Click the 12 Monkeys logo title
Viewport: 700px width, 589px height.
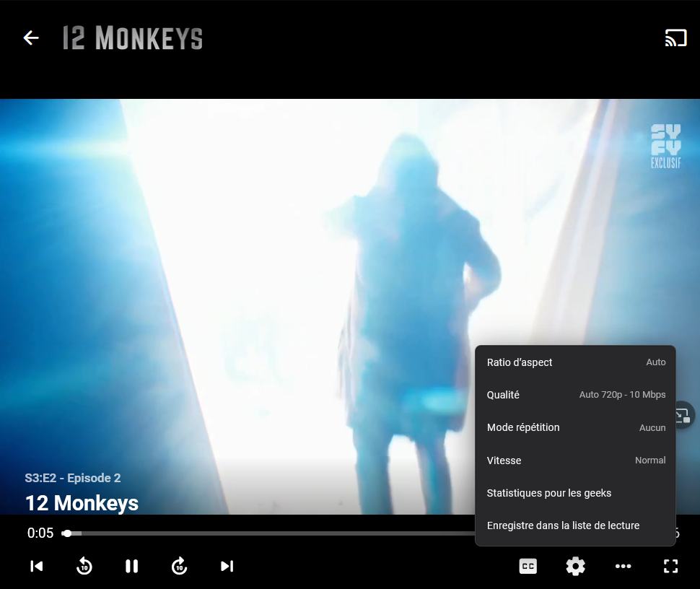[133, 38]
